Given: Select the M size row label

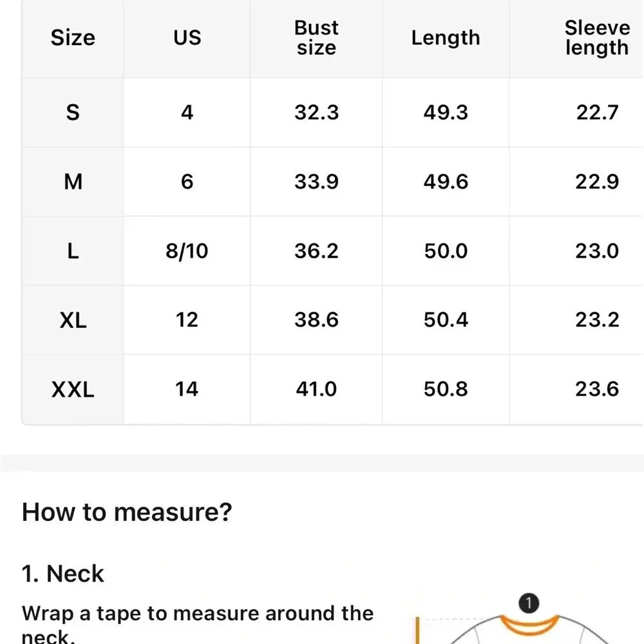Looking at the screenshot, I should (x=73, y=182).
